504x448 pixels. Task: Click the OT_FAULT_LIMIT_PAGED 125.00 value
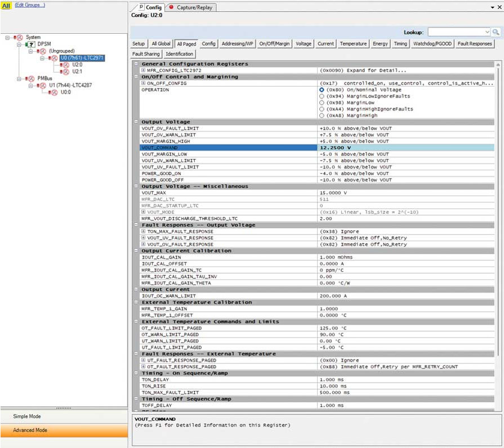[405, 328]
